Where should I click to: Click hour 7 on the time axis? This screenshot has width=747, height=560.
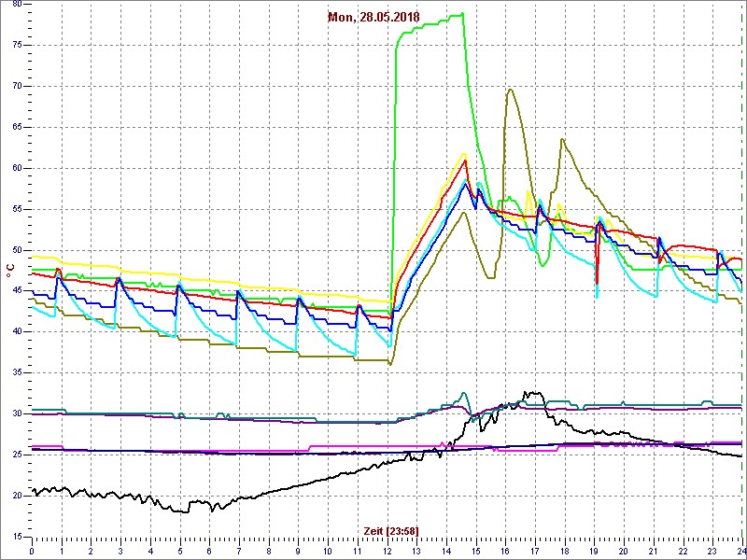(239, 551)
